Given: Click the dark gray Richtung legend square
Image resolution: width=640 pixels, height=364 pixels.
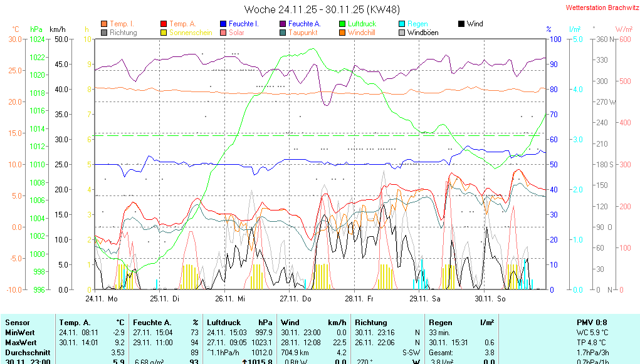Looking at the screenshot, I should tap(104, 33).
